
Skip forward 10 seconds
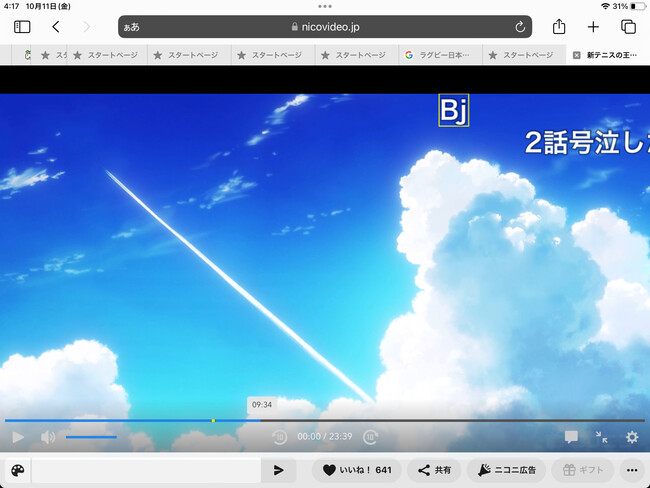click(370, 437)
